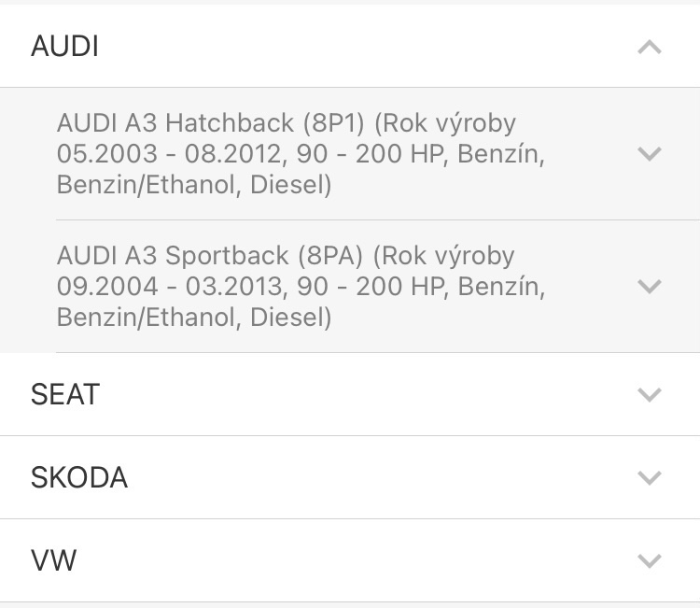The width and height of the screenshot is (700, 608).
Task: Expand the VW row chevron
Action: click(x=649, y=560)
